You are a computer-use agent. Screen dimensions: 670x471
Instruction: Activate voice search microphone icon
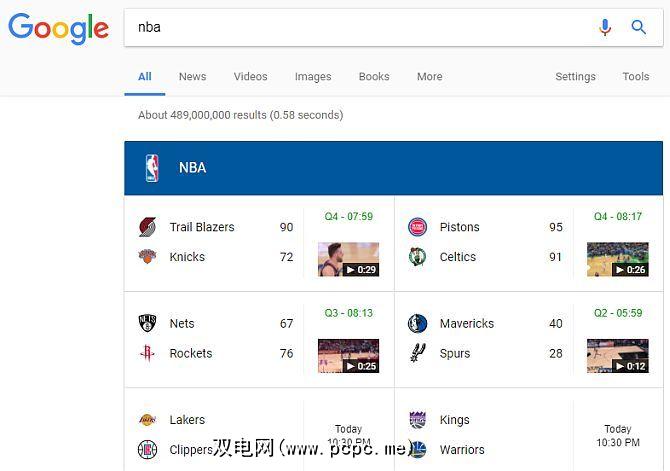click(x=605, y=27)
